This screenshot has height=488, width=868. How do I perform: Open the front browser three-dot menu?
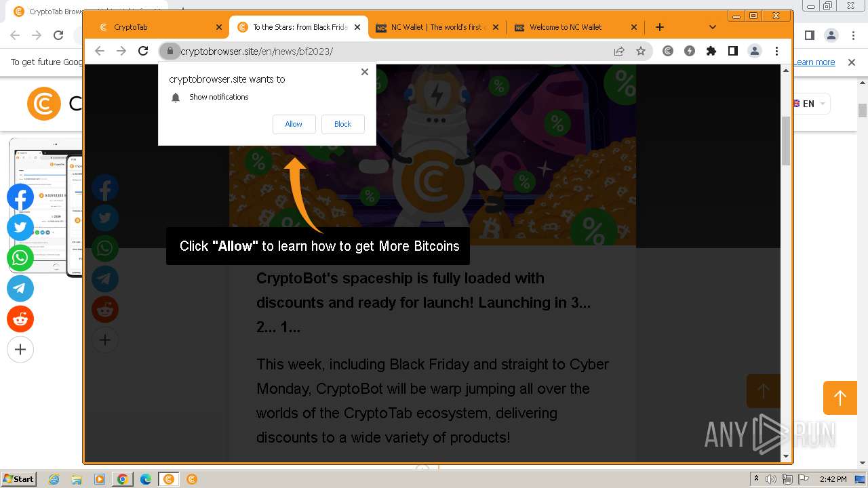point(776,51)
